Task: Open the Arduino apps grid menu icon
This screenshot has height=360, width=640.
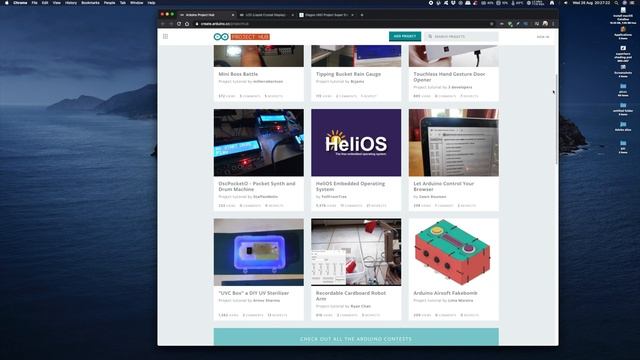Action: pyautogui.click(x=165, y=36)
